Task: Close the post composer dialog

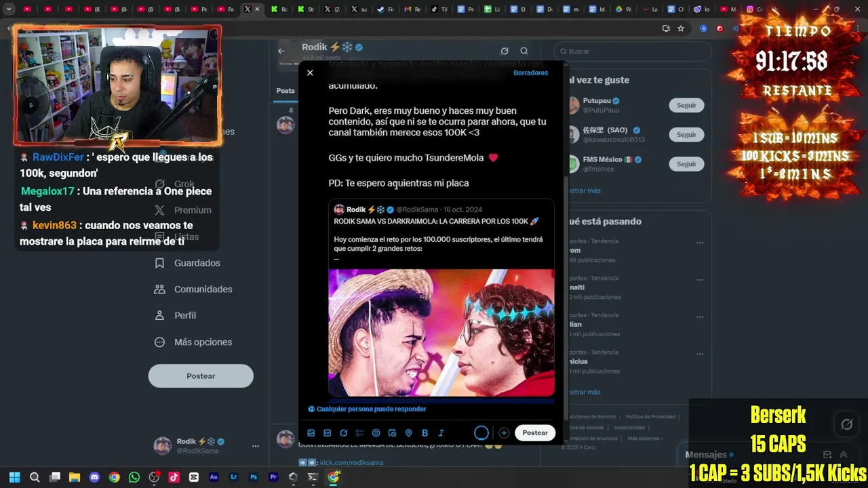Action: tap(310, 73)
